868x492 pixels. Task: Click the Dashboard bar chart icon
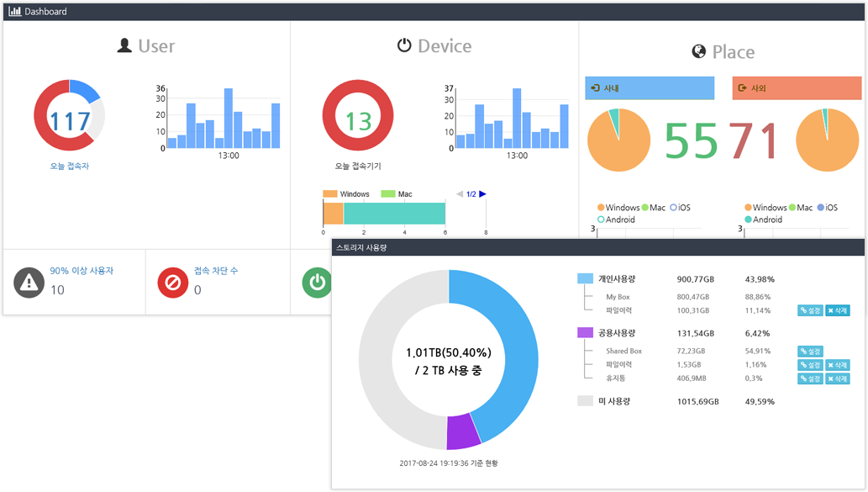pyautogui.click(x=14, y=12)
